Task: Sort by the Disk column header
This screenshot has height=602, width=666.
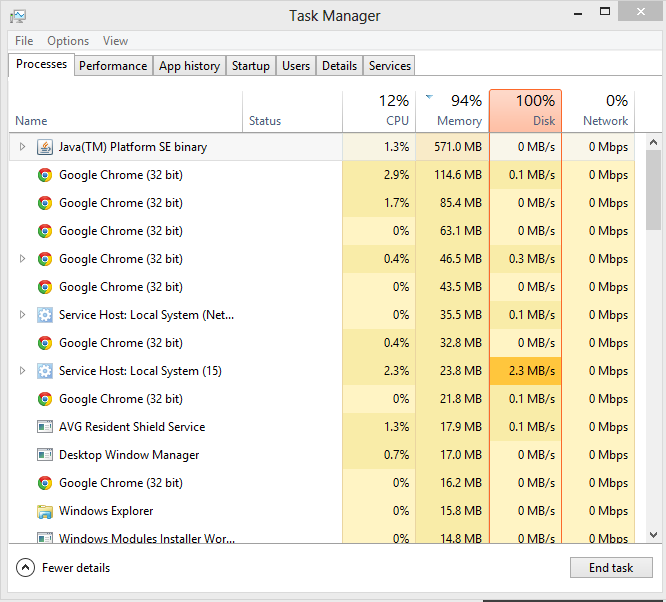Action: click(x=525, y=111)
